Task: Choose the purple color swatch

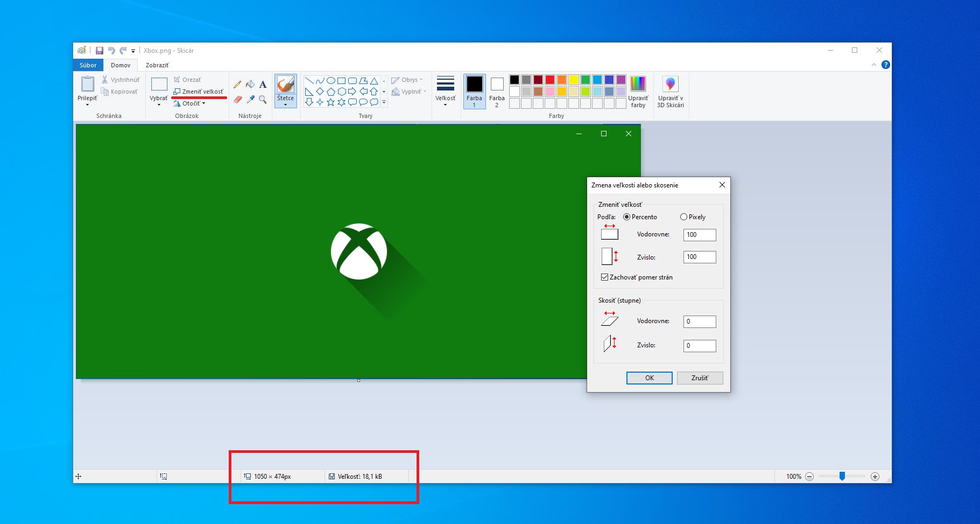Action: pos(621,80)
